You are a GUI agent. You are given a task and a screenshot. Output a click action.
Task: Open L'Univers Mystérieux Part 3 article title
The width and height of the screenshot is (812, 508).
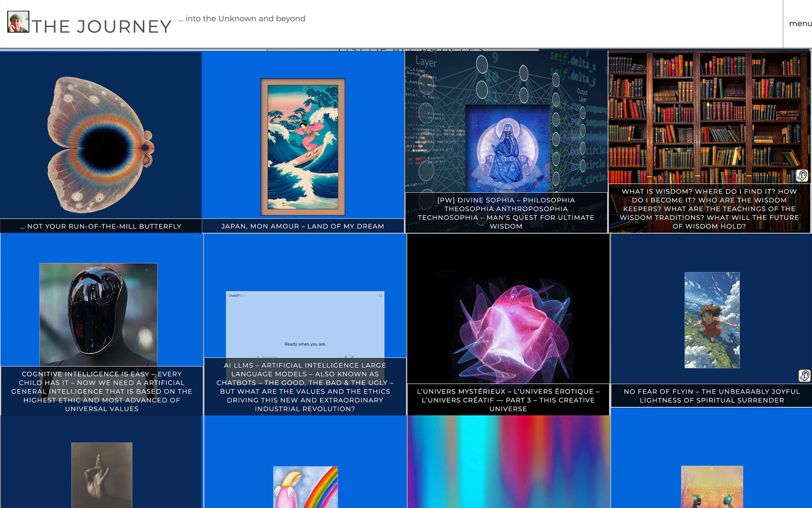coord(508,399)
